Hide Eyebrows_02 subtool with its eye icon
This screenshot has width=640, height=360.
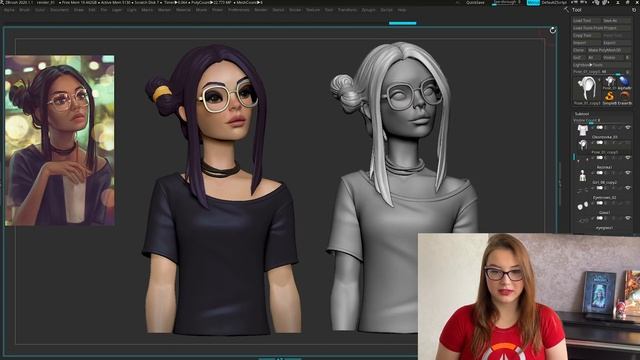(x=628, y=188)
